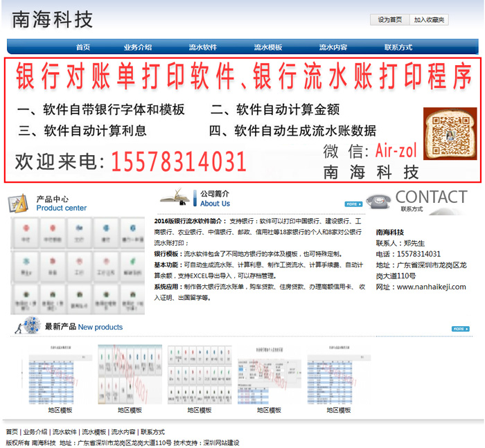Viewport: 485px width, 448px height.
Task: Click footer link 流水软件
Action: [x=64, y=432]
